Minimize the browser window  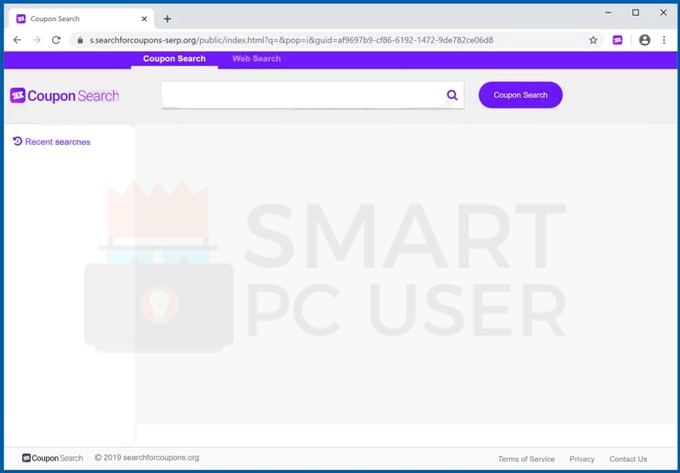(x=608, y=13)
